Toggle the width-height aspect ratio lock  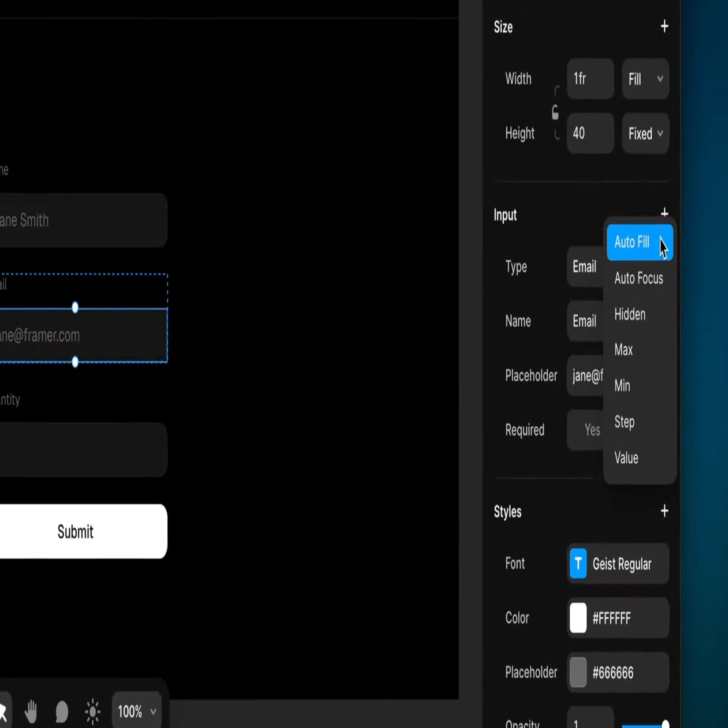555,113
